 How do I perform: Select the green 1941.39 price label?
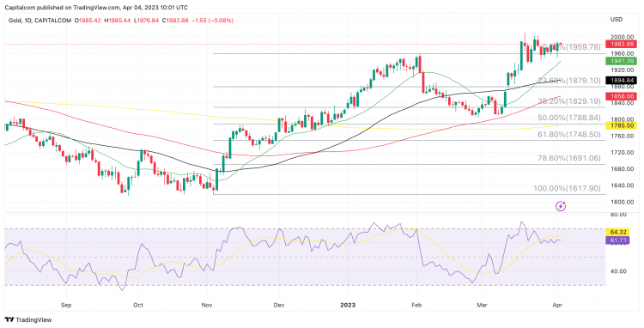click(x=621, y=61)
